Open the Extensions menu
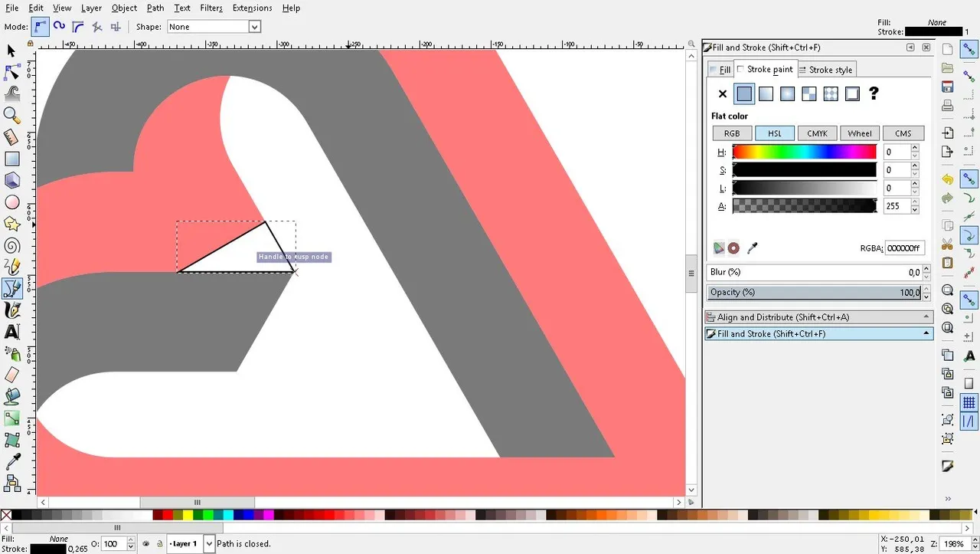Screen dimensions: 980x554 coord(252,8)
